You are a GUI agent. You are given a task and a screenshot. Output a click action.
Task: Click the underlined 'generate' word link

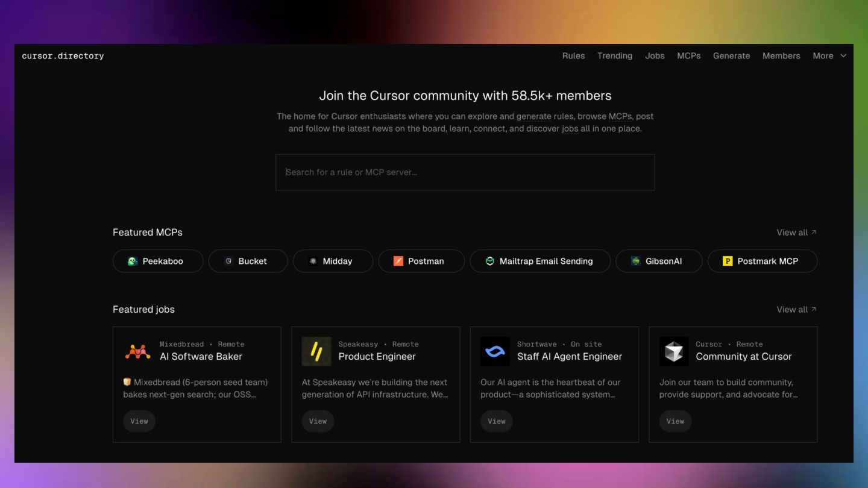point(533,116)
